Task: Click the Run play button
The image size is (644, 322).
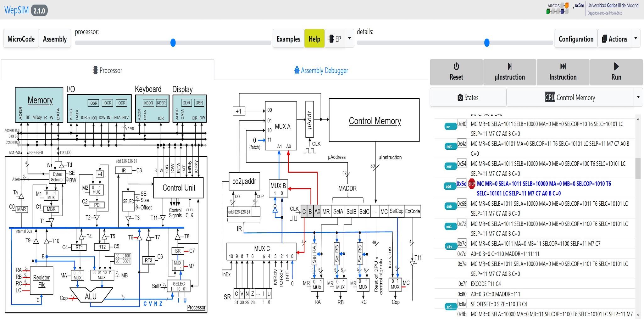Action: pos(616,72)
